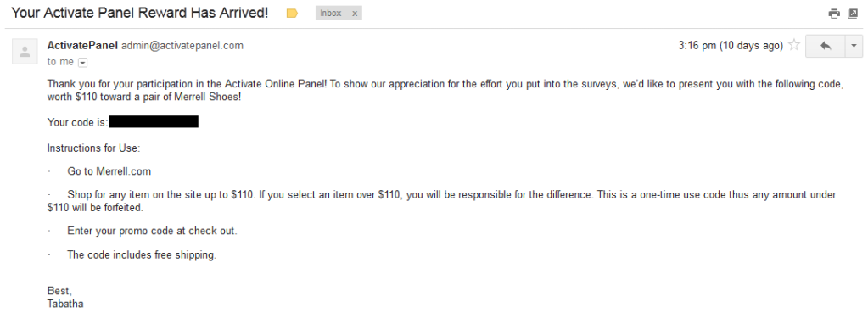Click the 'to me' recipient text
Screen dimensions: 868x313
(60, 62)
